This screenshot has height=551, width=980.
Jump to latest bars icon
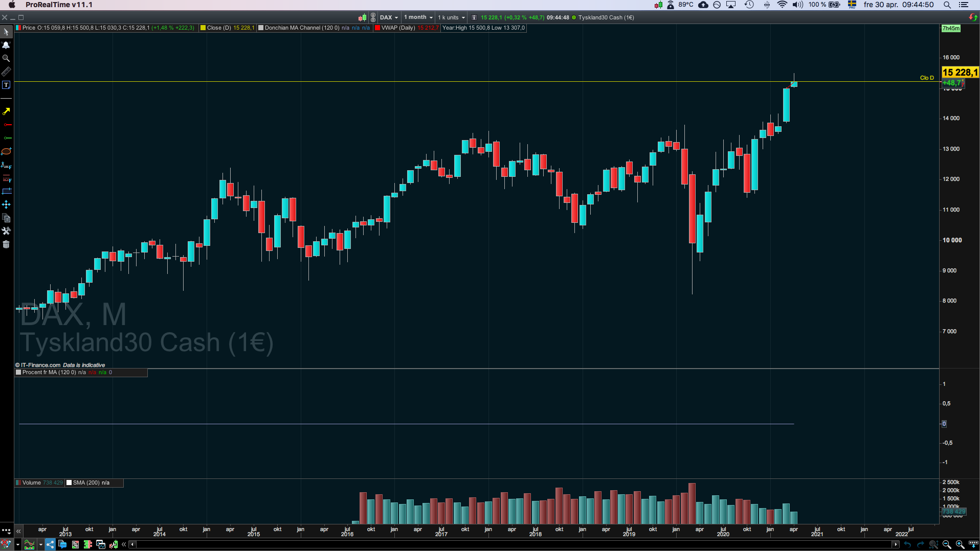point(973,544)
